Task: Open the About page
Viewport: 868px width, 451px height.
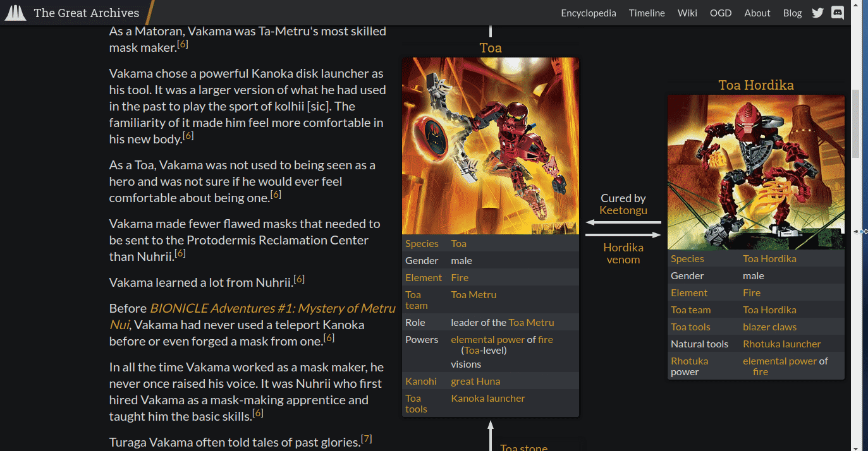Action: [757, 13]
